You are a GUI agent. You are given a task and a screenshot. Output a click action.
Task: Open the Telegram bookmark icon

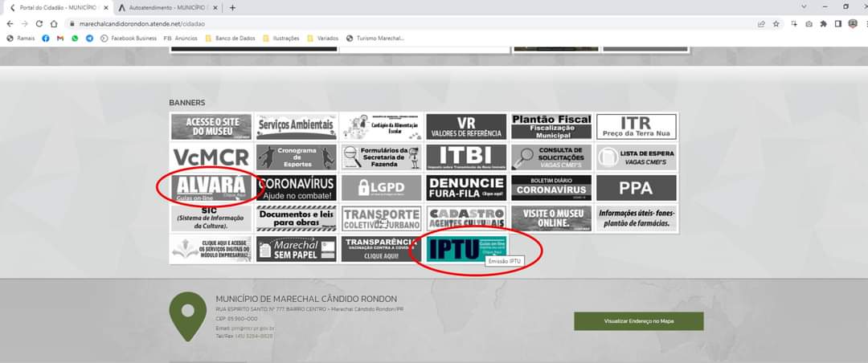click(x=89, y=38)
